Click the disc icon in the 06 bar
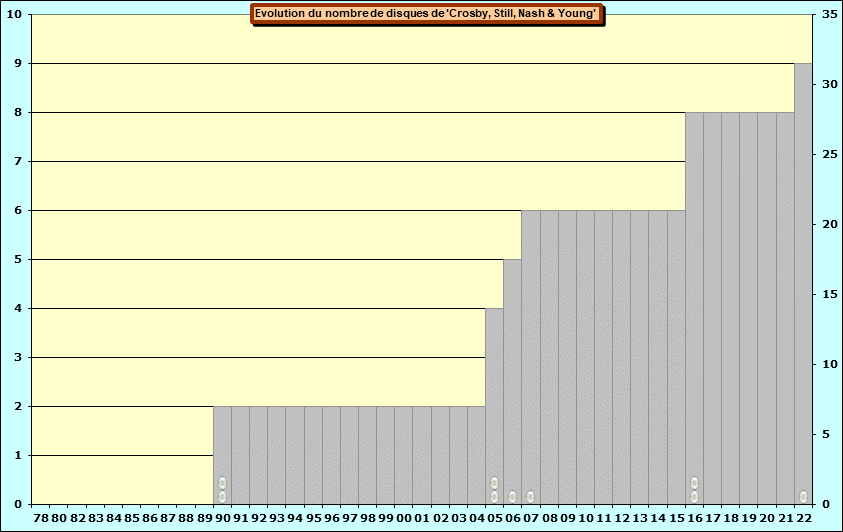 (512, 497)
